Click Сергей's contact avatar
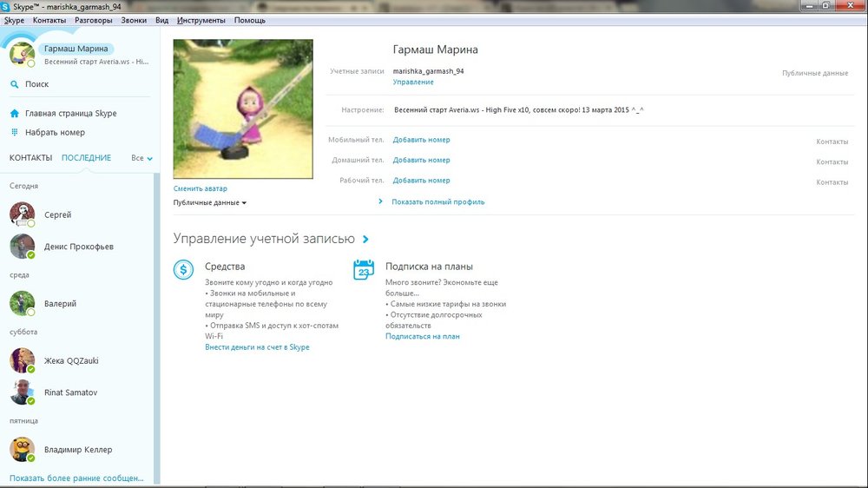This screenshot has width=868, height=488. point(23,214)
